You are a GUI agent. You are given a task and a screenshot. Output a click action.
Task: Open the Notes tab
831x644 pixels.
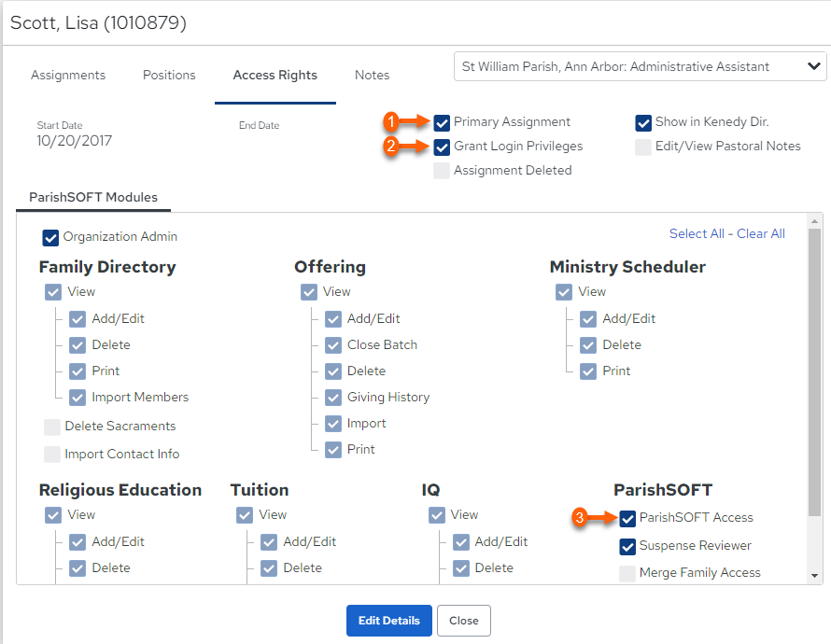(x=372, y=76)
